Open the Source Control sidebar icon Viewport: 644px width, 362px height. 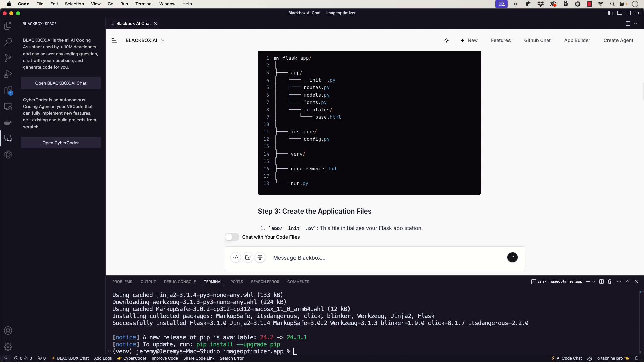click(x=8, y=58)
